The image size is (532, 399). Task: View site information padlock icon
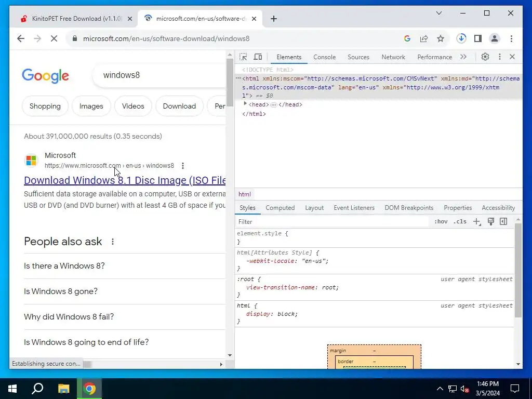75,38
